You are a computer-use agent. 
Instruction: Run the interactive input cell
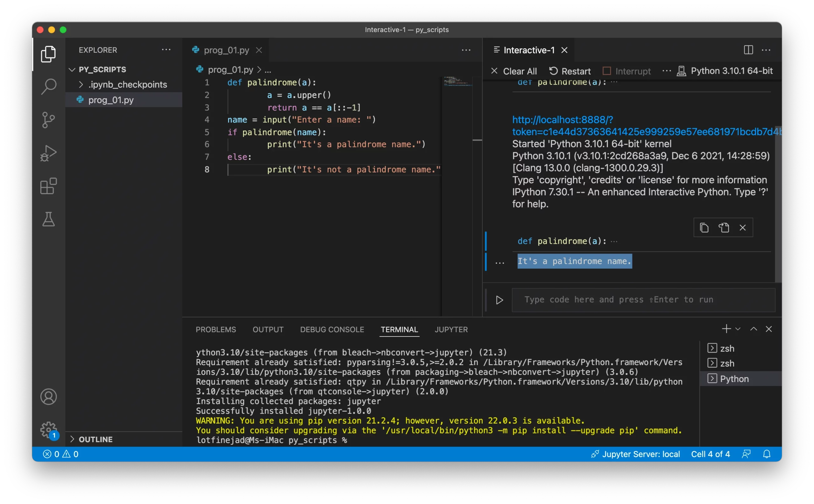(499, 300)
